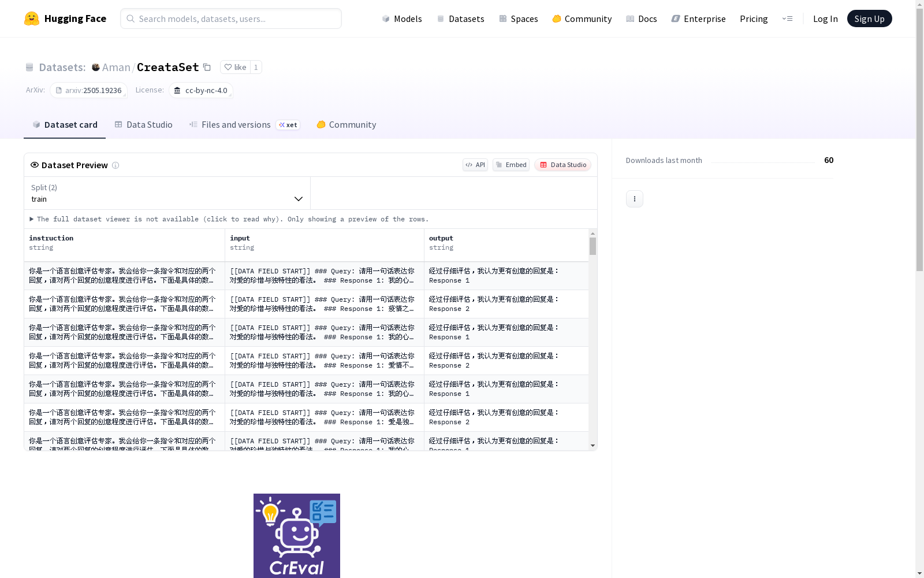Screen dimensions: 924x578
Task: Click the table scroll up arrow
Action: (593, 234)
